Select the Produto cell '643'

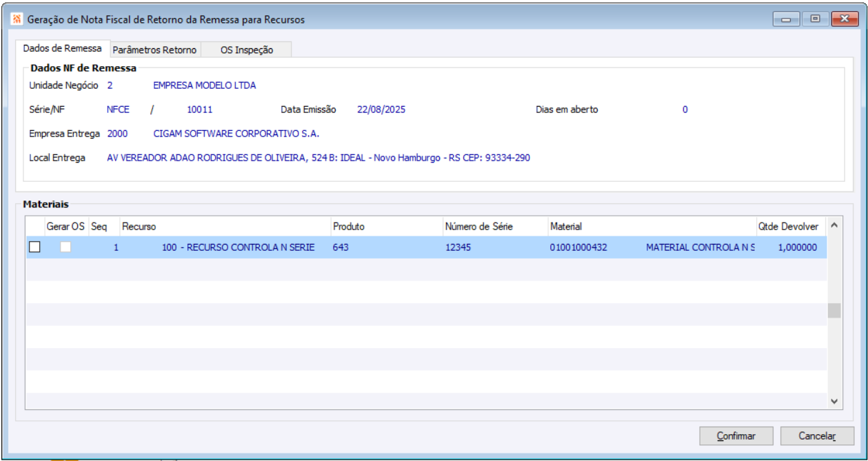coord(341,247)
